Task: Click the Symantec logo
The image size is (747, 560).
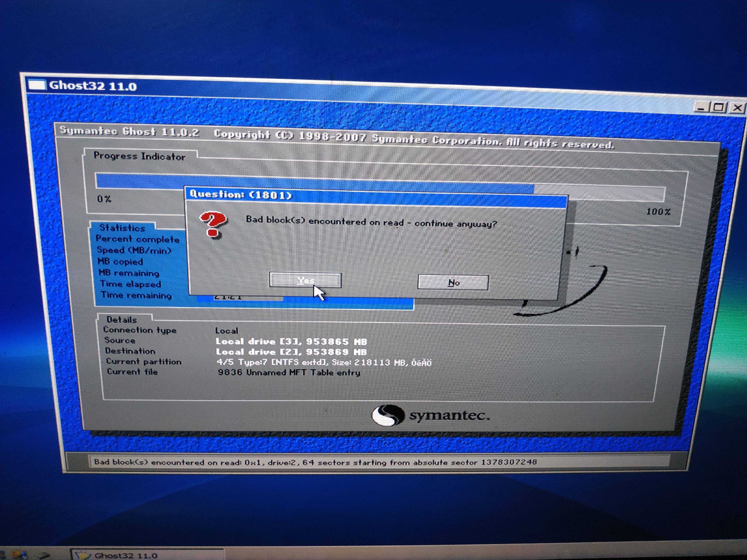Action: 431,415
